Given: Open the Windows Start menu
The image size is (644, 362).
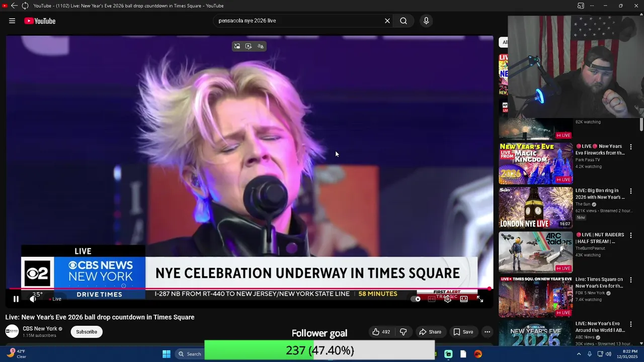Looking at the screenshot, I should coord(167,354).
